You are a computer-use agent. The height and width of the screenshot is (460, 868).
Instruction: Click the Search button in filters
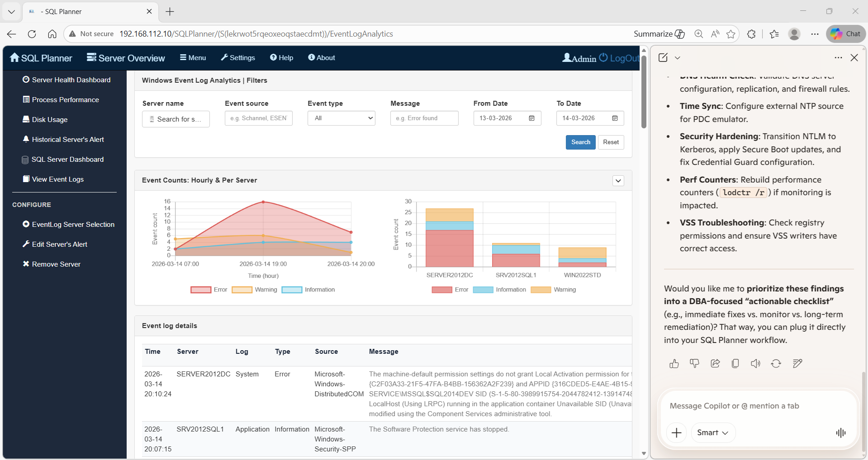pos(580,142)
